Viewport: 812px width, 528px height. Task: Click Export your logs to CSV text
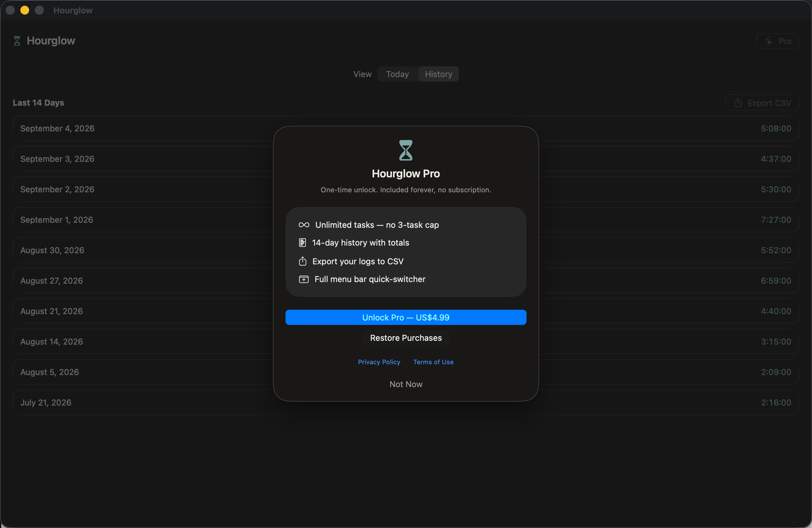pos(358,261)
